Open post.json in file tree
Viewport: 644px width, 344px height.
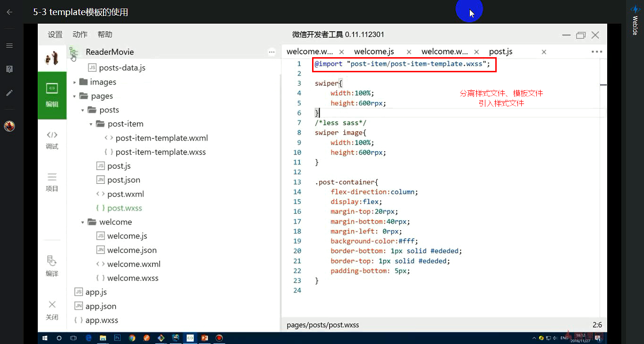(124, 180)
